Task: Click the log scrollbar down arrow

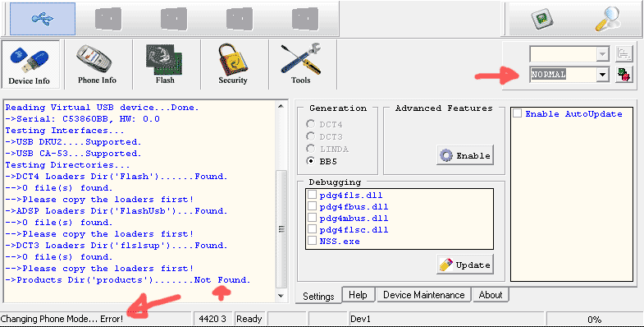Action: [281, 296]
